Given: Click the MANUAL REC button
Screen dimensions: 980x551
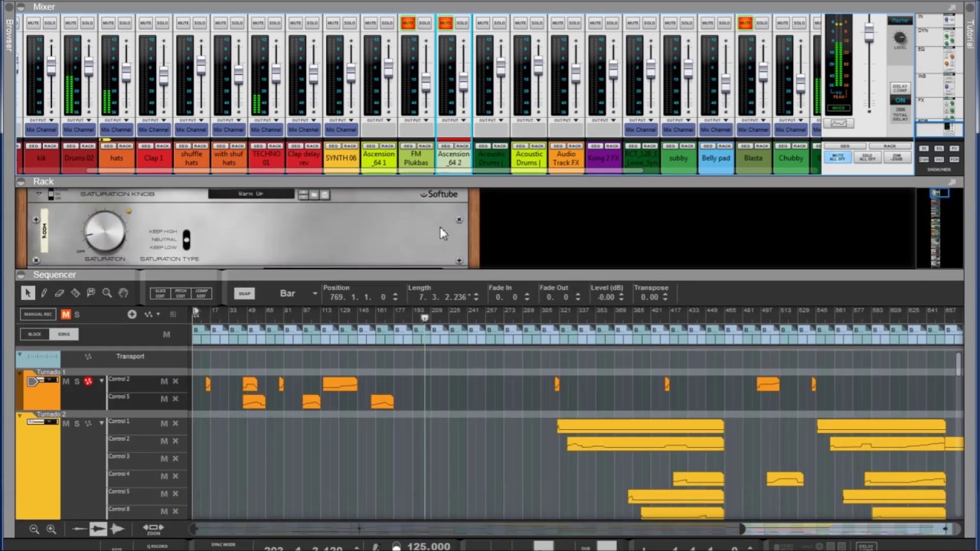Looking at the screenshot, I should 38,315.
